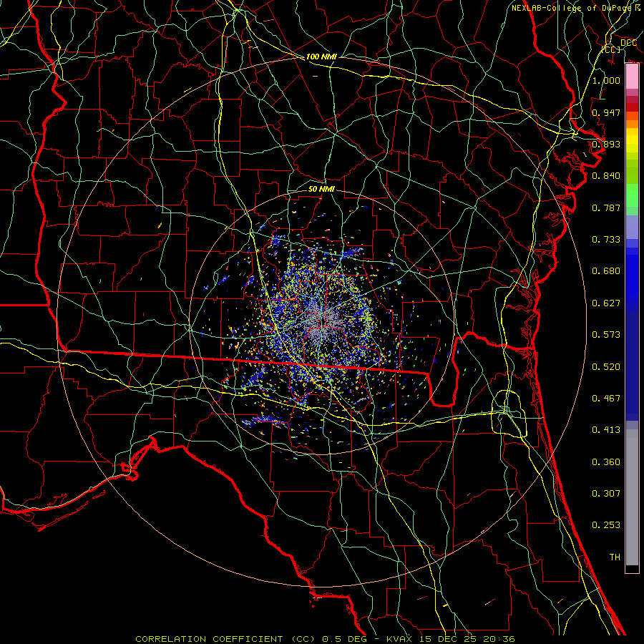Click the 0.787 legend value
Viewport: 644px width, 644px height.
click(606, 208)
